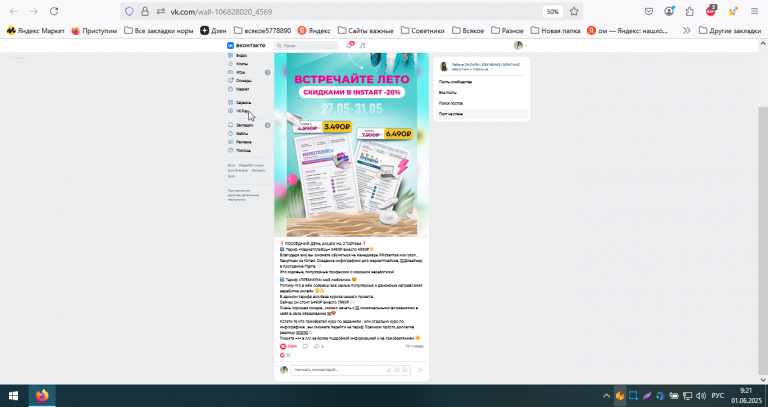Open the extensions puzzle icon

pos(690,11)
